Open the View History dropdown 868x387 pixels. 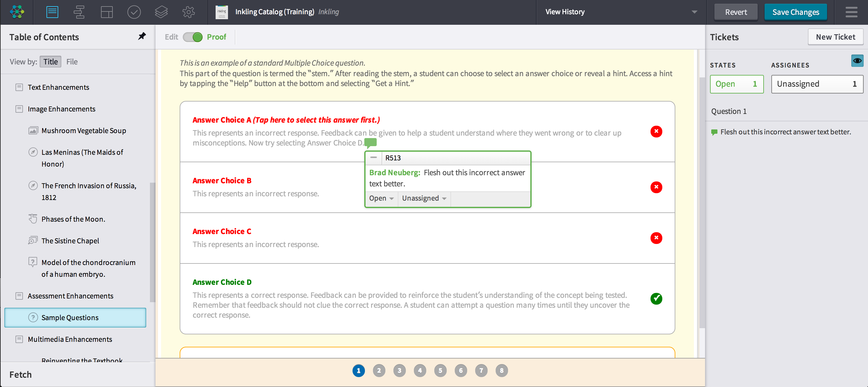coord(621,12)
